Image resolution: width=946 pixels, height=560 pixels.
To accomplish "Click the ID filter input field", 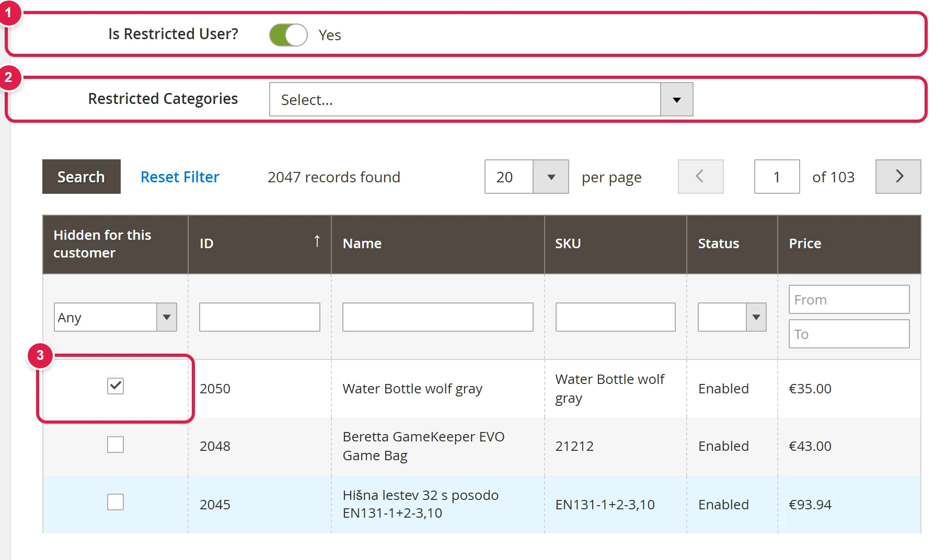I will click(259, 317).
